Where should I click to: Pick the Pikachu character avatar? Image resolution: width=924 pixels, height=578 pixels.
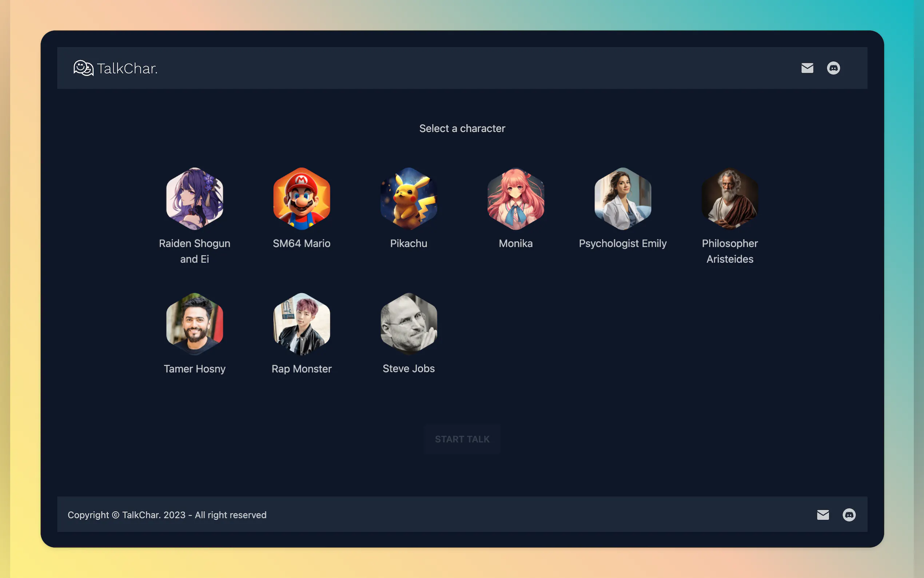(x=408, y=199)
